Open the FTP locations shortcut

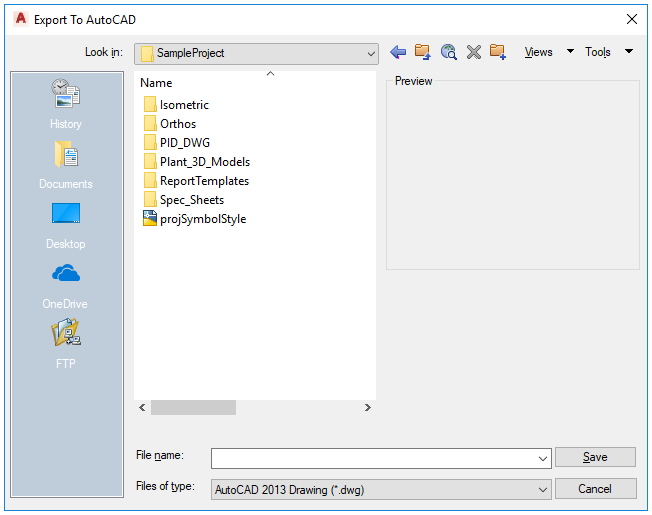pyautogui.click(x=66, y=344)
